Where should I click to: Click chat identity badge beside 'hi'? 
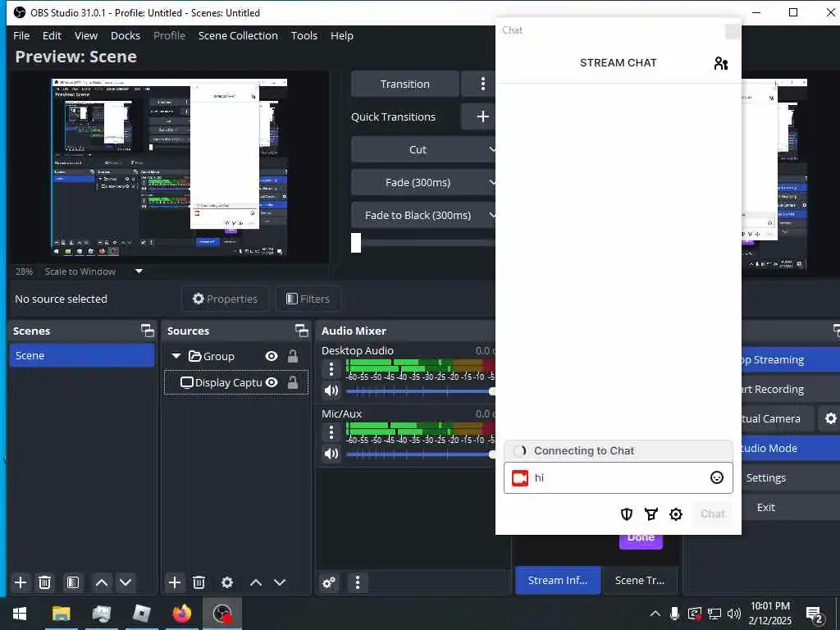pyautogui.click(x=519, y=478)
